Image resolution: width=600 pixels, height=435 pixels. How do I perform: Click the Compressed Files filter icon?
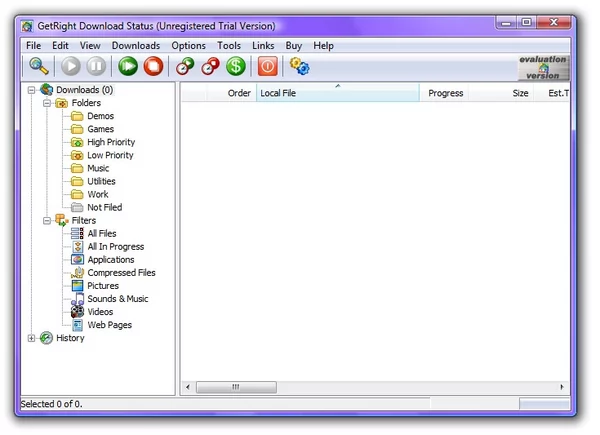[x=77, y=273]
